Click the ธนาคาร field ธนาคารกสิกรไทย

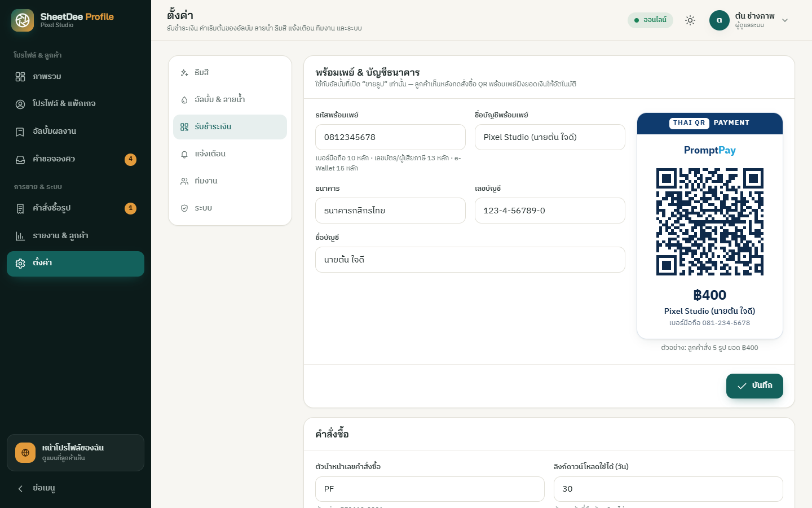pos(390,211)
